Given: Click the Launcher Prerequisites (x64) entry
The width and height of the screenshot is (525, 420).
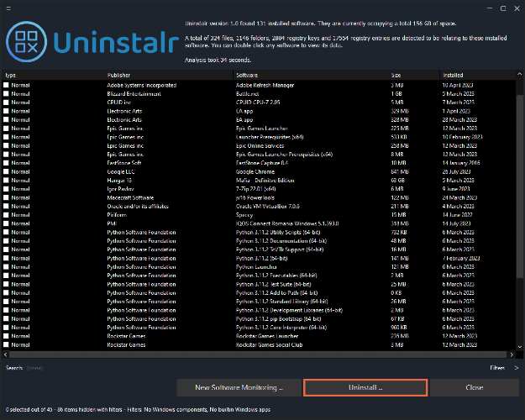Looking at the screenshot, I should pyautogui.click(x=270, y=137).
